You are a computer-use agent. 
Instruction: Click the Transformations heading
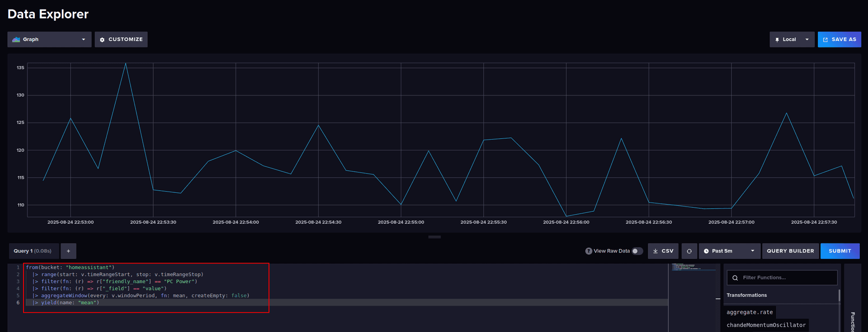point(746,295)
